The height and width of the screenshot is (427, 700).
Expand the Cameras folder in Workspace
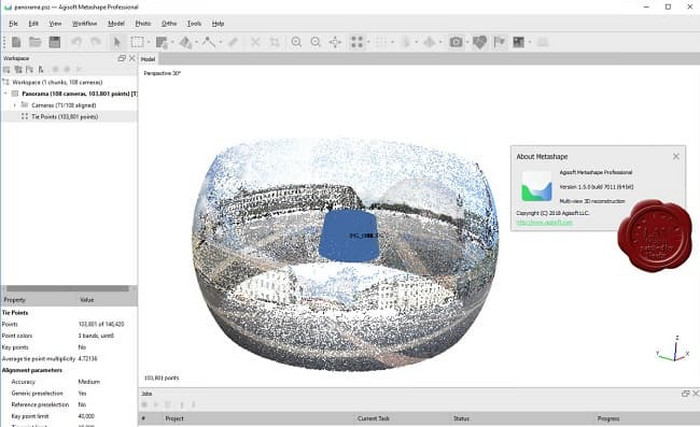(x=15, y=104)
